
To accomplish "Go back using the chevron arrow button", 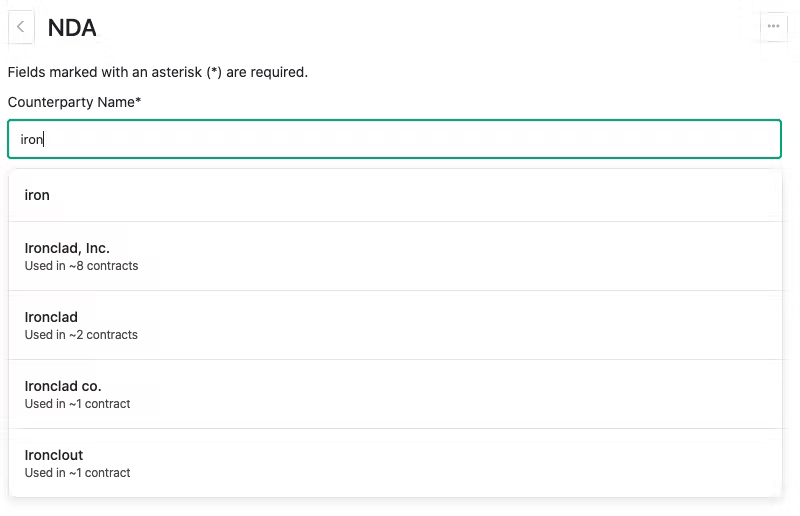I will pos(21,27).
